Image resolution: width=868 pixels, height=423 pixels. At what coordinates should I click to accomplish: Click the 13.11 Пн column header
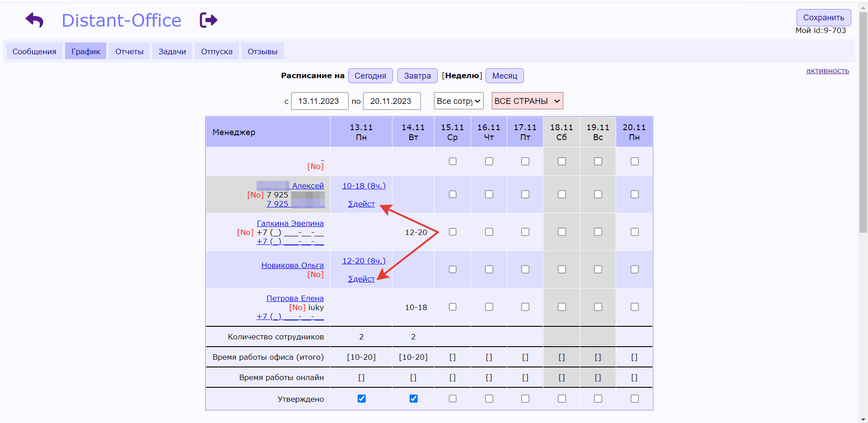pos(361,132)
